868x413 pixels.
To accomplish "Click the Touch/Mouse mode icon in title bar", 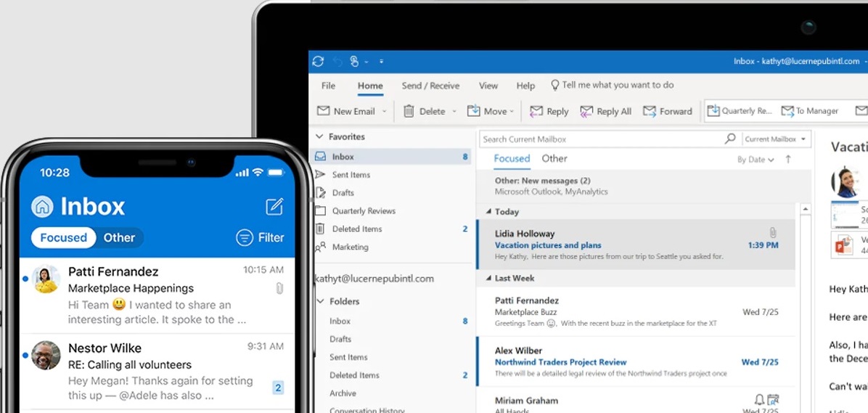I will 354,62.
